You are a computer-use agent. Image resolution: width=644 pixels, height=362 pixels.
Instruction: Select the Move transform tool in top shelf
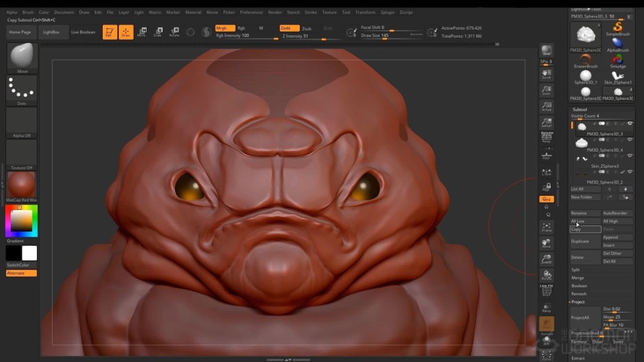coord(143,32)
